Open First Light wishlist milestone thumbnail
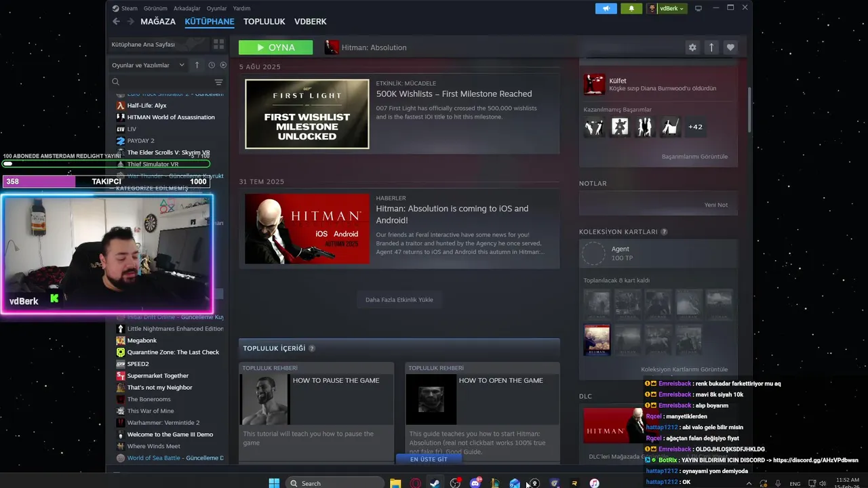Viewport: 868px width, 488px height. point(307,114)
